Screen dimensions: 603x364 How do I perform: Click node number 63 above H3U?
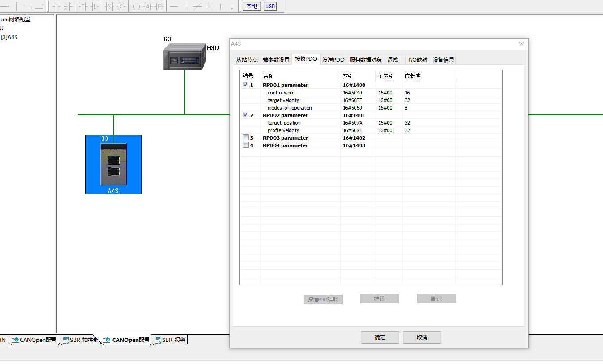coord(168,39)
